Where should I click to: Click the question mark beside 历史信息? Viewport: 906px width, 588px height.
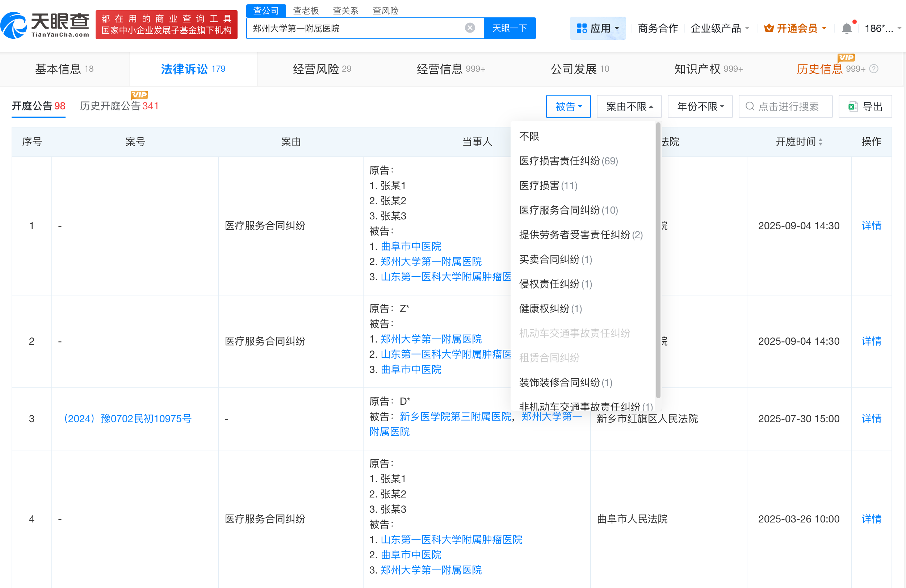[x=874, y=68]
